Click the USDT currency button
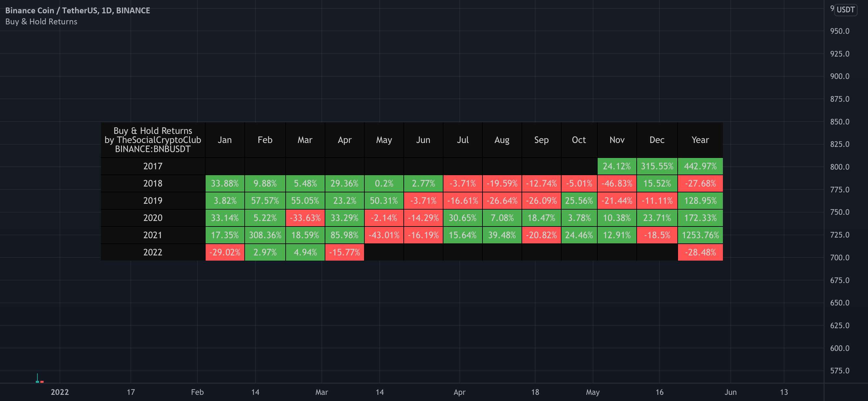The image size is (868, 401). (x=846, y=9)
